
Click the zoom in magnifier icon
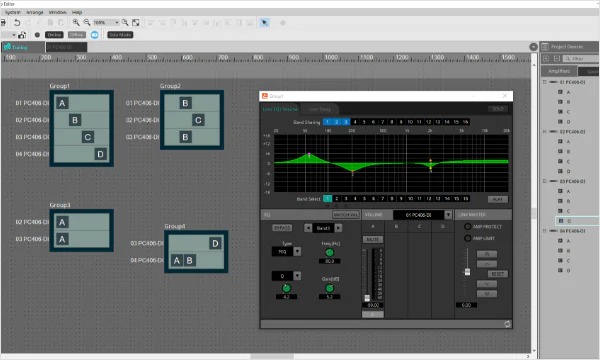tap(76, 23)
